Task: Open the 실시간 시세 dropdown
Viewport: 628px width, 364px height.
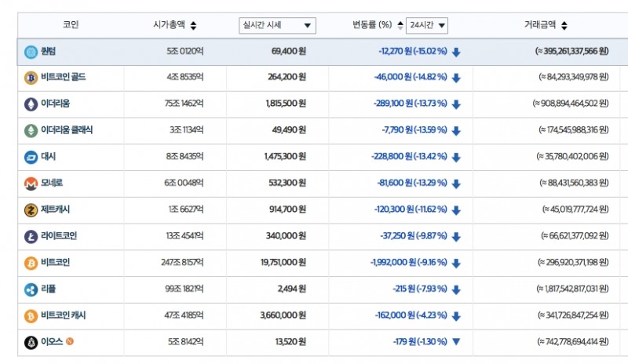Action: [x=277, y=26]
